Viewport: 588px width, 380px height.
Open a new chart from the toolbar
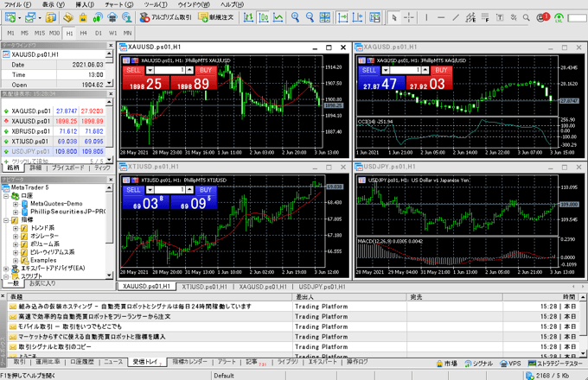click(10, 17)
